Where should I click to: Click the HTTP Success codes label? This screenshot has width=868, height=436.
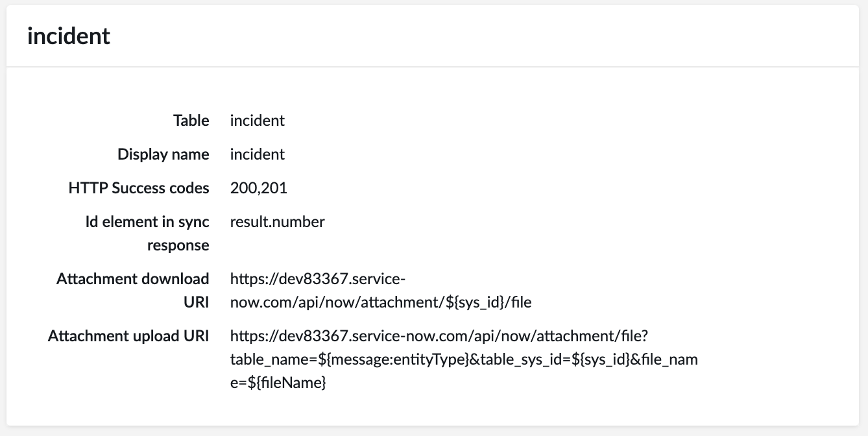tap(139, 188)
